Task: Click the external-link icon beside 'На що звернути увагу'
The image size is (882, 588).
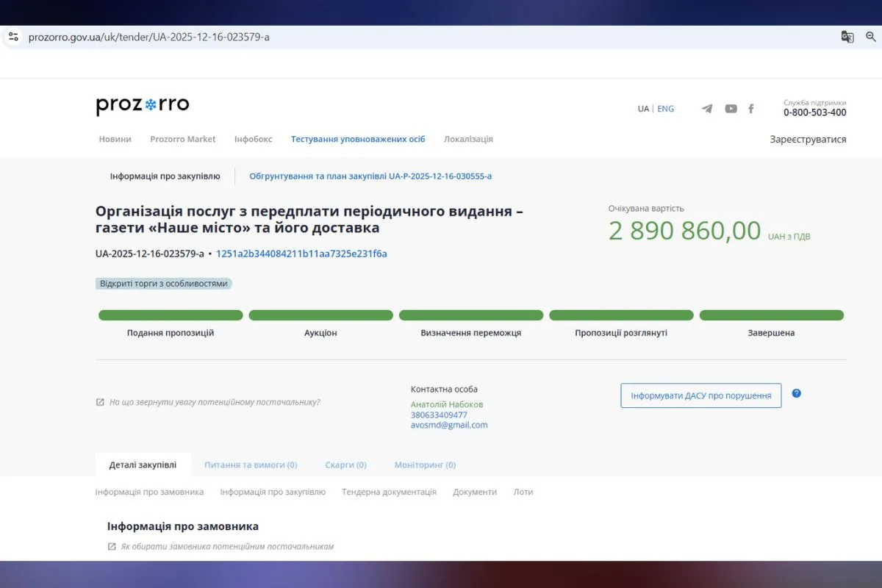Action: (x=100, y=401)
